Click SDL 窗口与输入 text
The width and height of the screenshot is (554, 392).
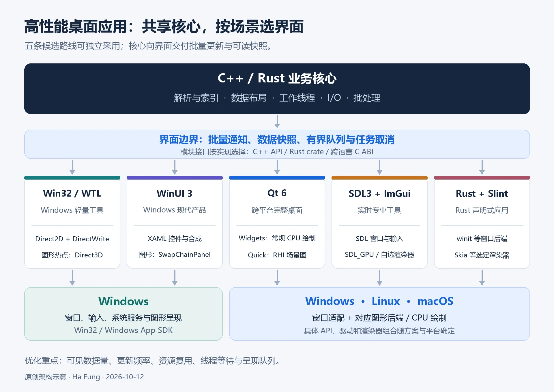pyautogui.click(x=379, y=238)
